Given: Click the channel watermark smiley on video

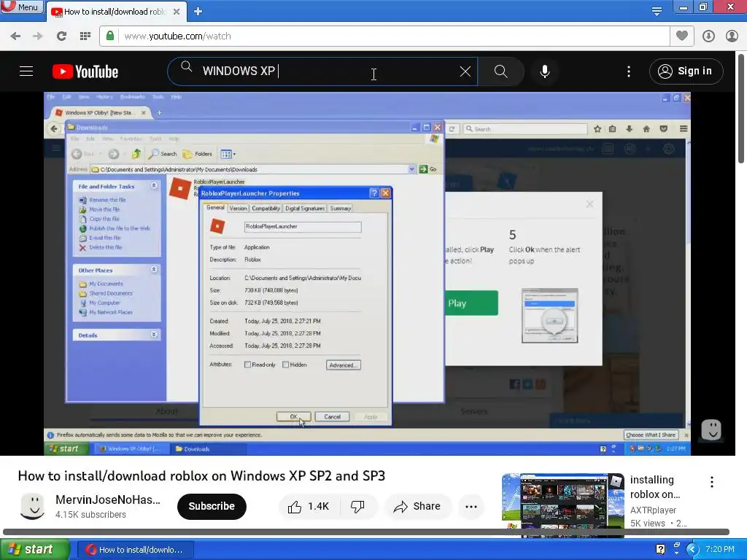Looking at the screenshot, I should [711, 430].
